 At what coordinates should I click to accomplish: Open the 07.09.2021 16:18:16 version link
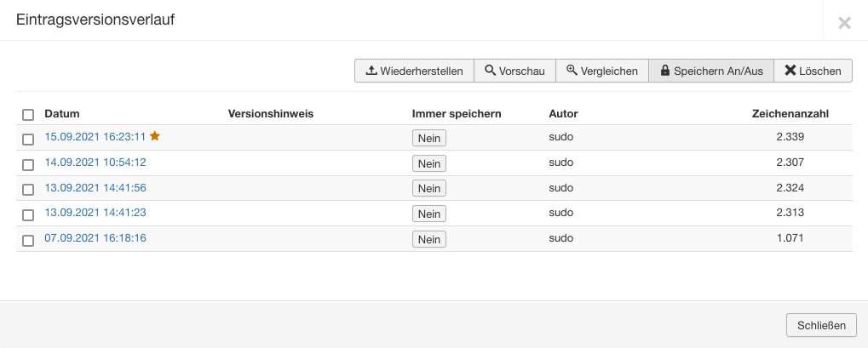95,238
